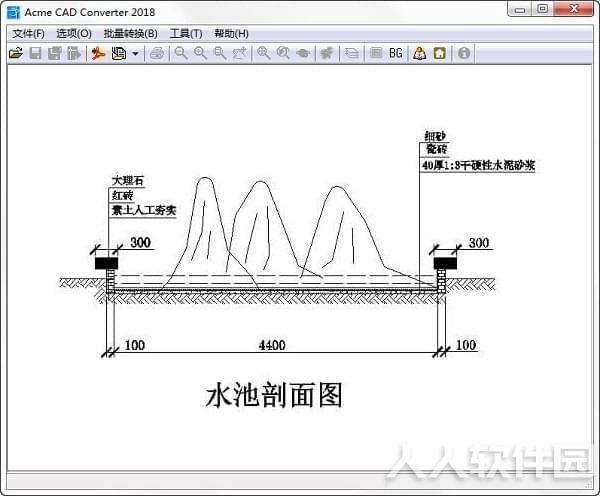The width and height of the screenshot is (600, 496).
Task: Click the left 300 dimension text
Action: 140,242
